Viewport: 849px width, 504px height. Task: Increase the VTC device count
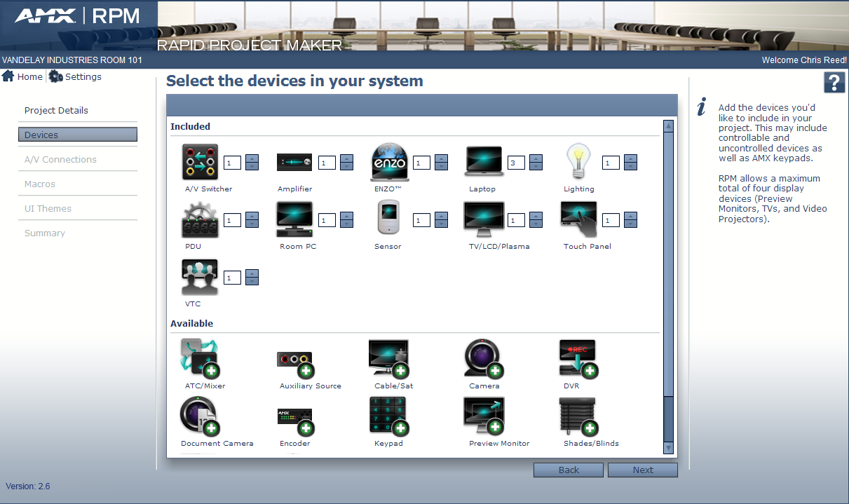[252, 273]
